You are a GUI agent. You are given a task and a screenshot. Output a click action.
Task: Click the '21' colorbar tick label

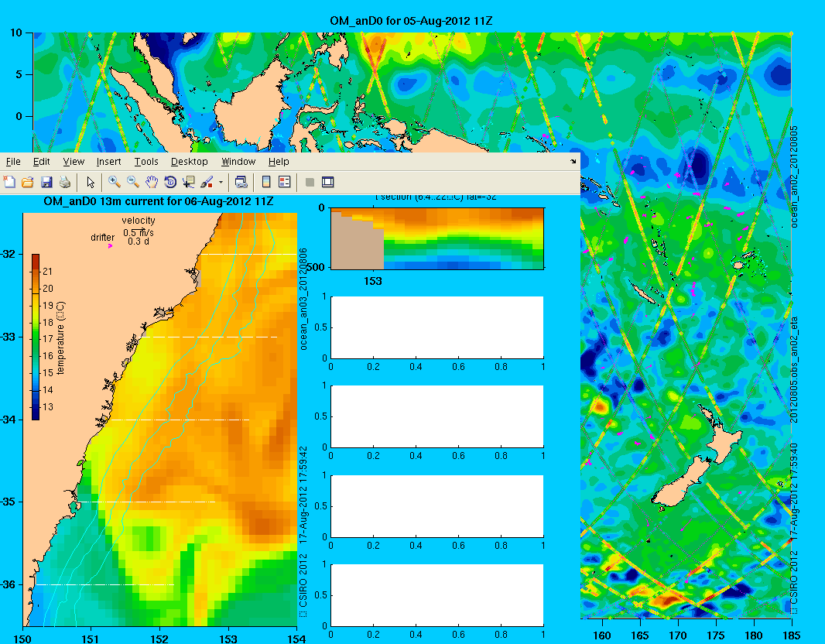pos(48,272)
